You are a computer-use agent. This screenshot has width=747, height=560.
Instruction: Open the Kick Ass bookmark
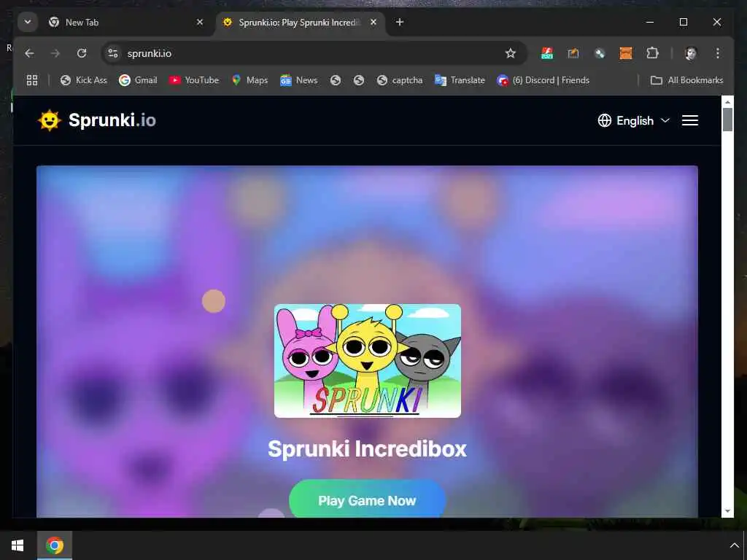pyautogui.click(x=84, y=80)
